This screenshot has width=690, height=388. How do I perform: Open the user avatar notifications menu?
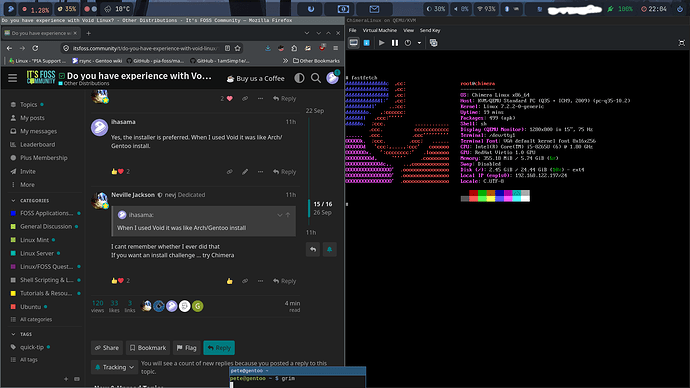tap(332, 78)
